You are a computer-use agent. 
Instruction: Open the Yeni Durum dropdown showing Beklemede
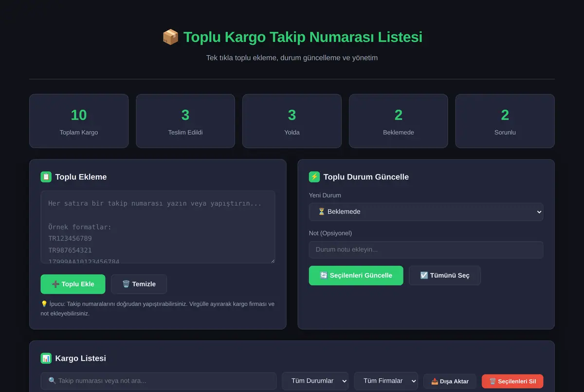click(426, 212)
